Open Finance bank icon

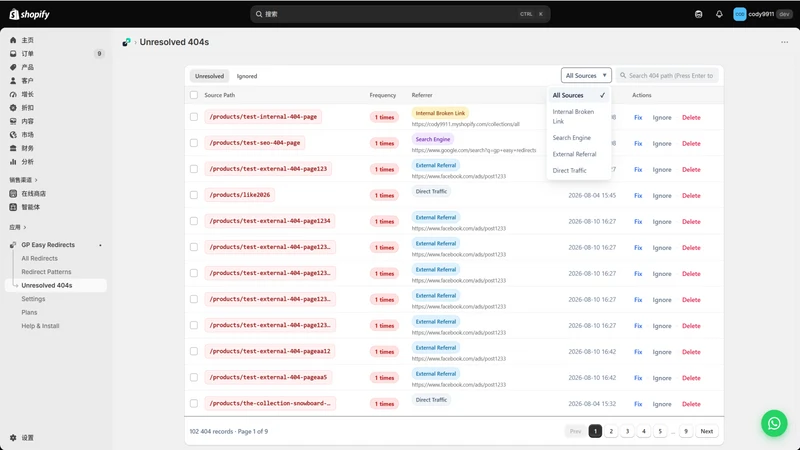[13, 148]
